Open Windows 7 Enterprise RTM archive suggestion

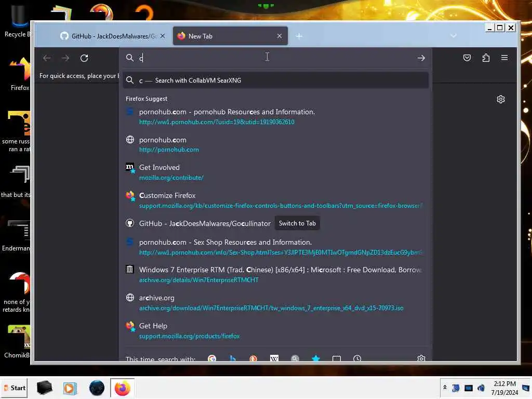point(275,274)
